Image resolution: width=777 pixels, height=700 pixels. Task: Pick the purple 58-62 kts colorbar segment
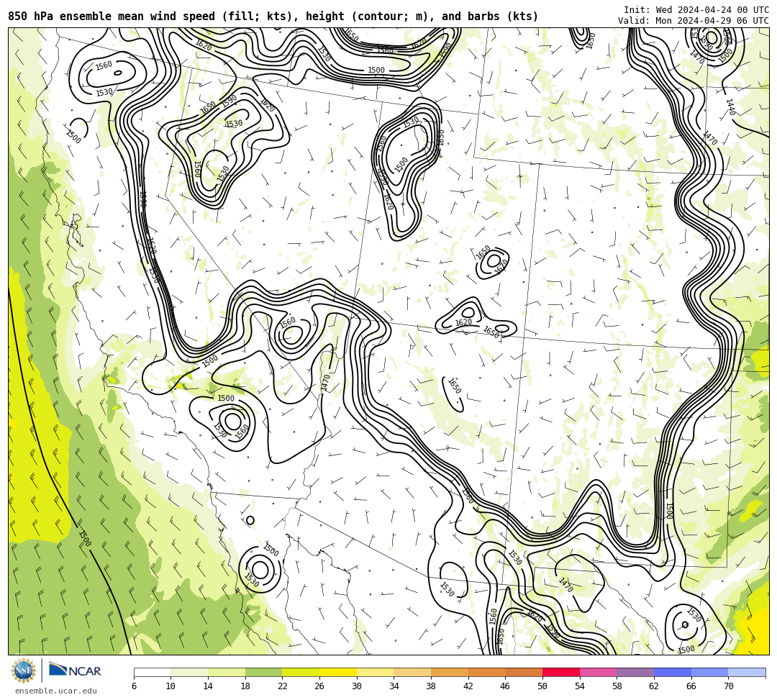pyautogui.click(x=635, y=672)
